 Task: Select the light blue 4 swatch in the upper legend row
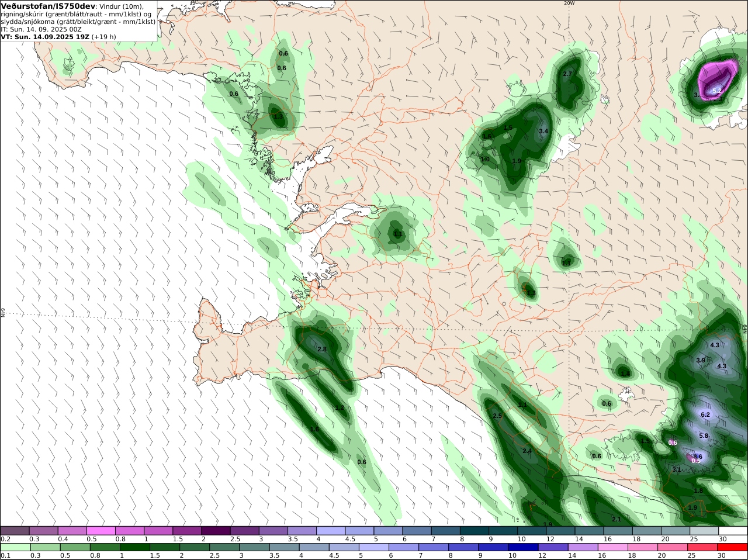(331, 531)
